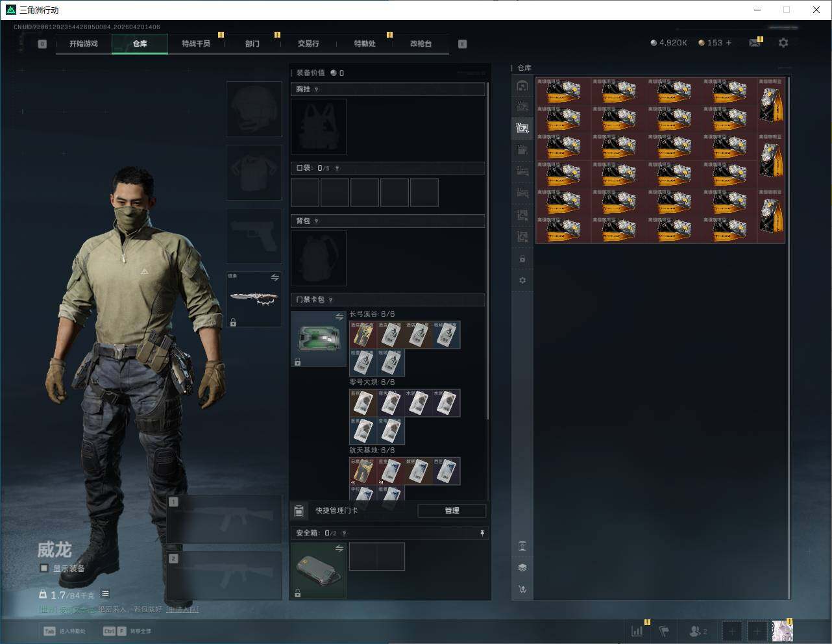Expand the 门禁卡包 section info
The height and width of the screenshot is (644, 832).
pos(331,300)
